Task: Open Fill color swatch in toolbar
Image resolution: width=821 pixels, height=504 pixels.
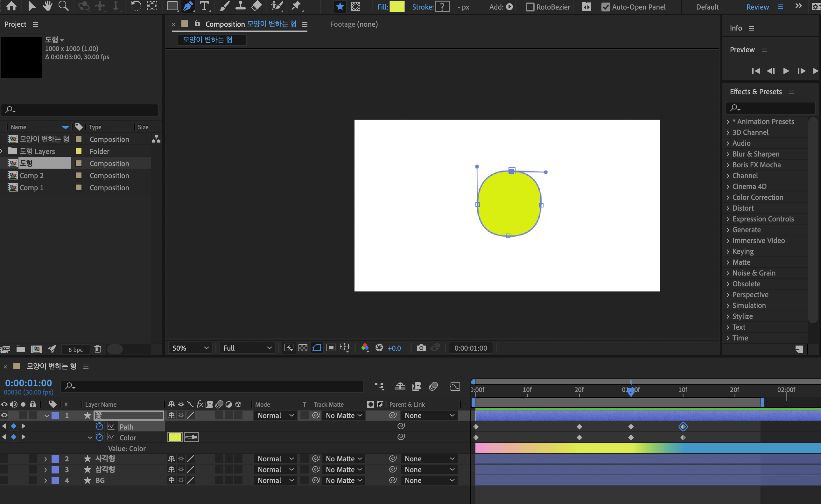Action: tap(397, 7)
